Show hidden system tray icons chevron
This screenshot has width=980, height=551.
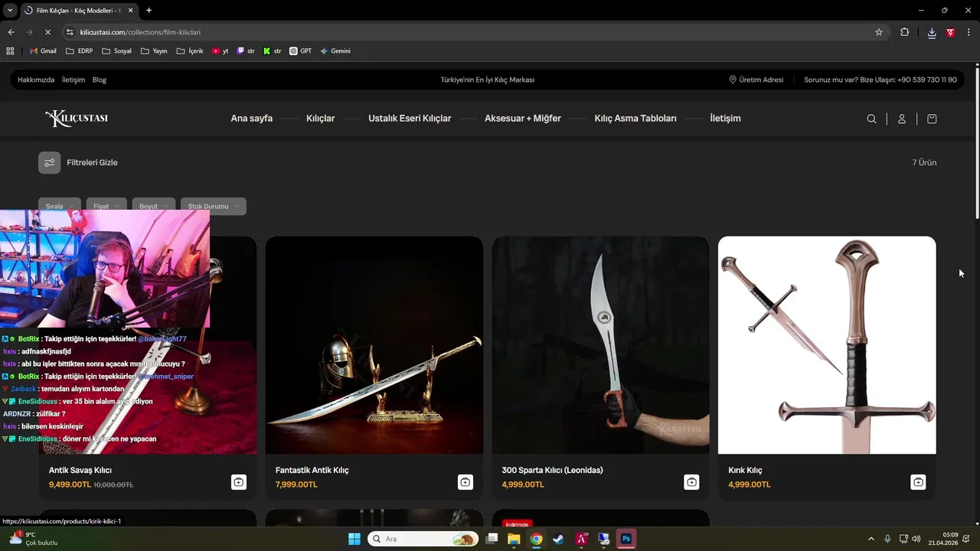point(871,539)
